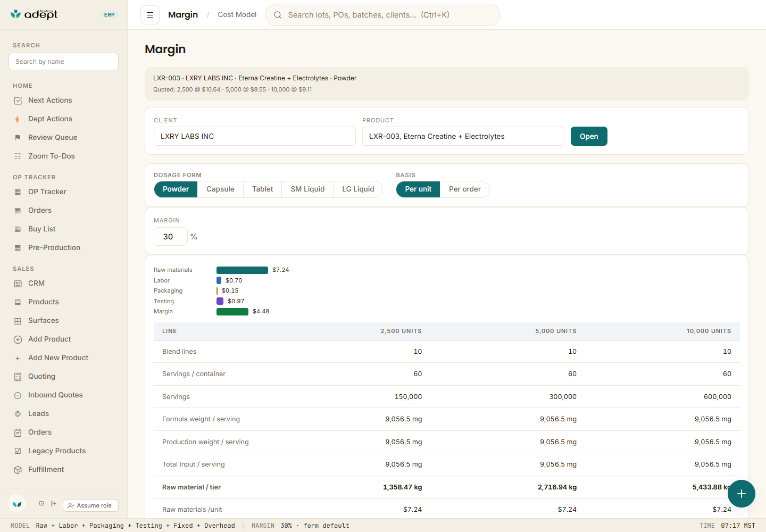This screenshot has height=532, width=766.
Task: Click the floating plus button
Action: 742,494
